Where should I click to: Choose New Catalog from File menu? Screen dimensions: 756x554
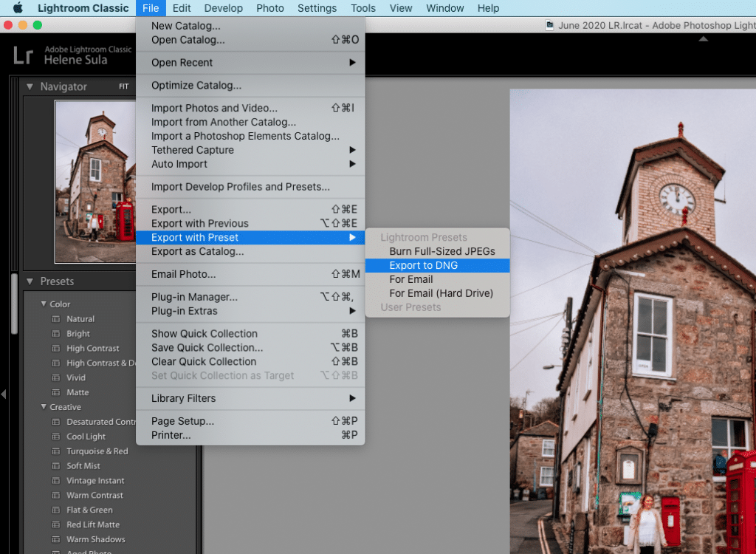[250, 26]
